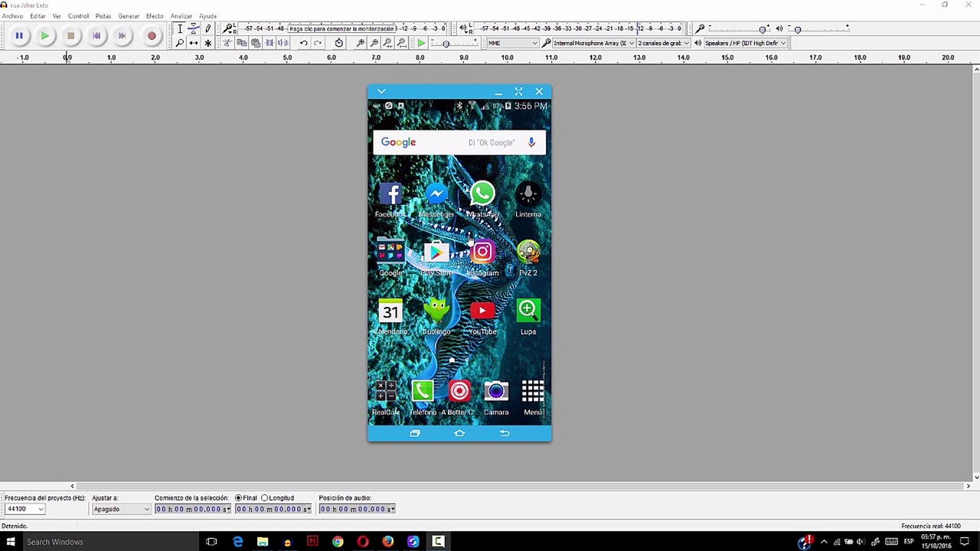Tap the phone's Home navigation button

459,433
